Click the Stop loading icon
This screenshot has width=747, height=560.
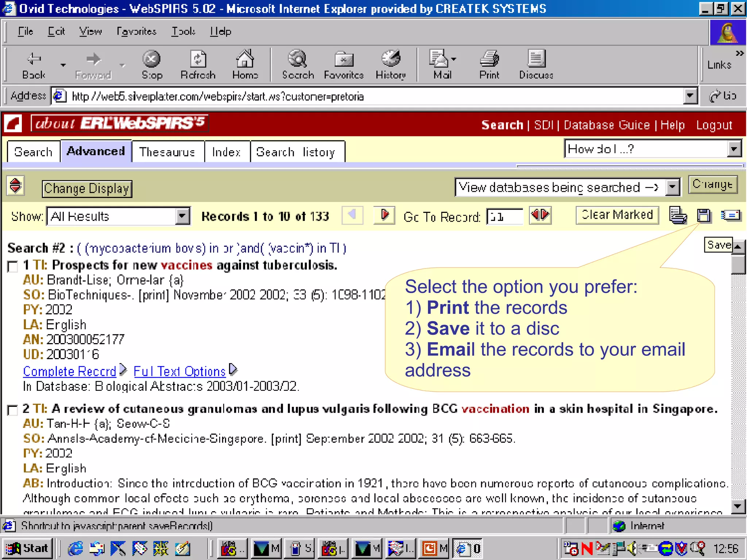point(151,59)
